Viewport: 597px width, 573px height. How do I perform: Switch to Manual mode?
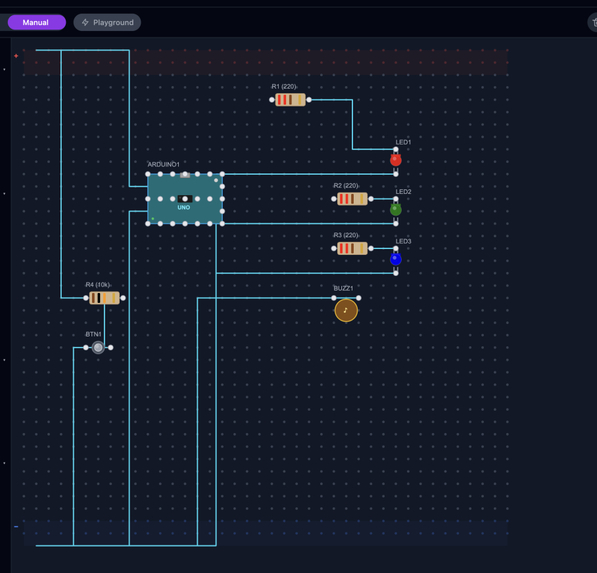[36, 22]
